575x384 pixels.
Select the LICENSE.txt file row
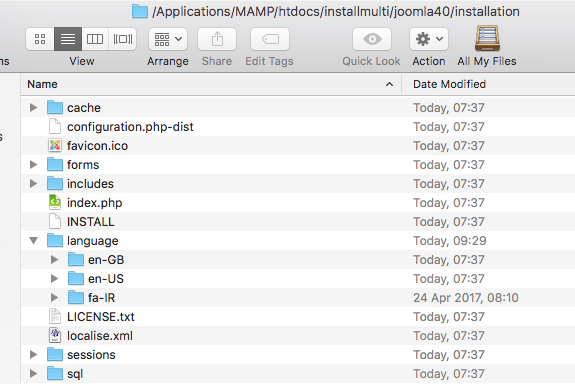click(x=298, y=317)
